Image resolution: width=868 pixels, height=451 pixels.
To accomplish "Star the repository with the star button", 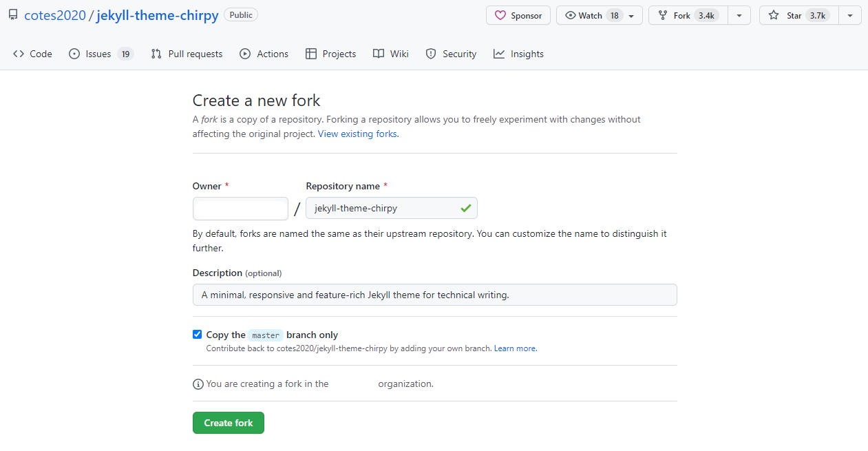I will point(798,15).
